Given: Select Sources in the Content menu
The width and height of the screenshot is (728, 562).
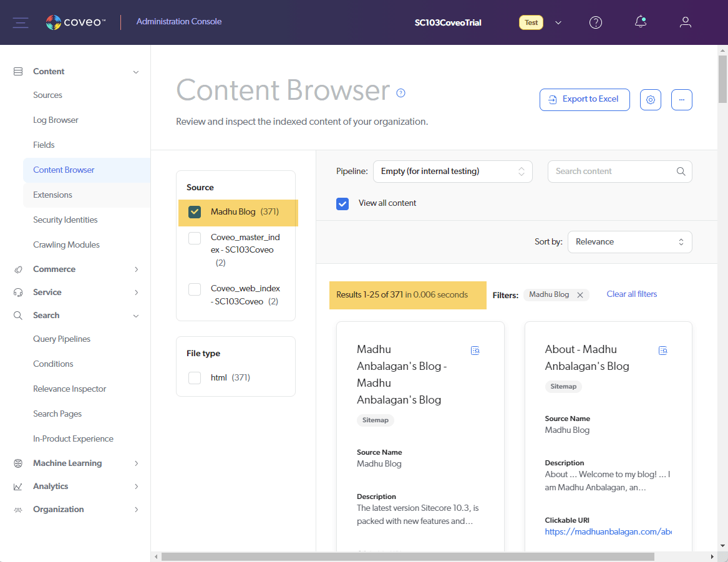Looking at the screenshot, I should tap(48, 95).
